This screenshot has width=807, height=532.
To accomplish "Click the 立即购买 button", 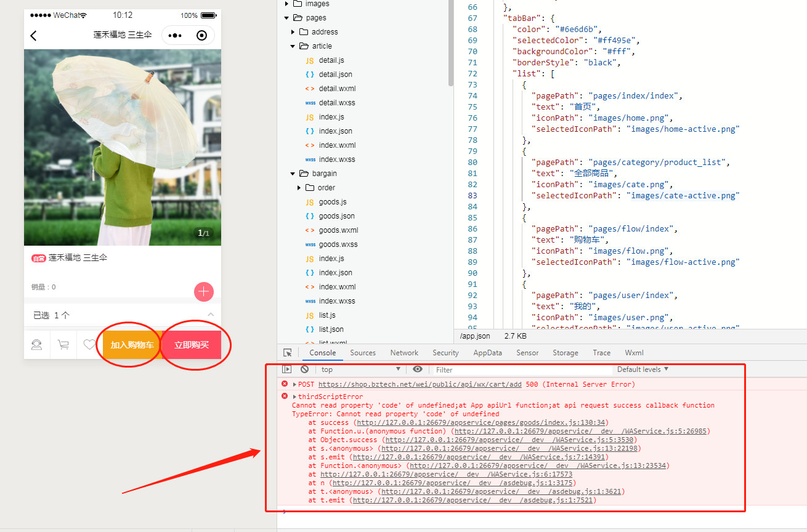I will click(191, 345).
